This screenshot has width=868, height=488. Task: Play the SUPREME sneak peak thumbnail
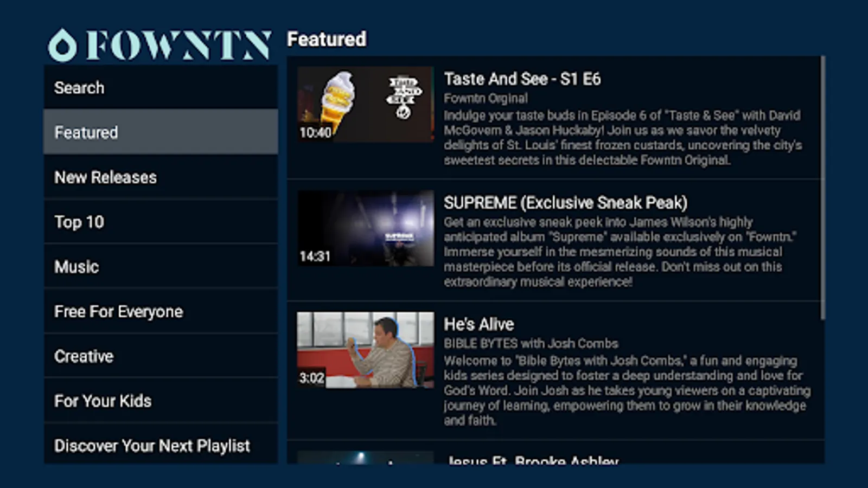365,228
